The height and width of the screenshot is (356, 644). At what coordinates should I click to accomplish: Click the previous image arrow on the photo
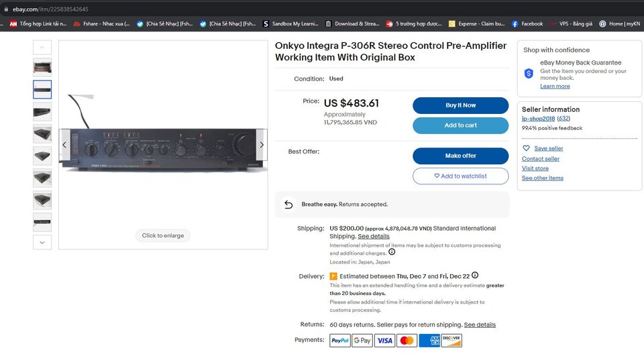64,145
